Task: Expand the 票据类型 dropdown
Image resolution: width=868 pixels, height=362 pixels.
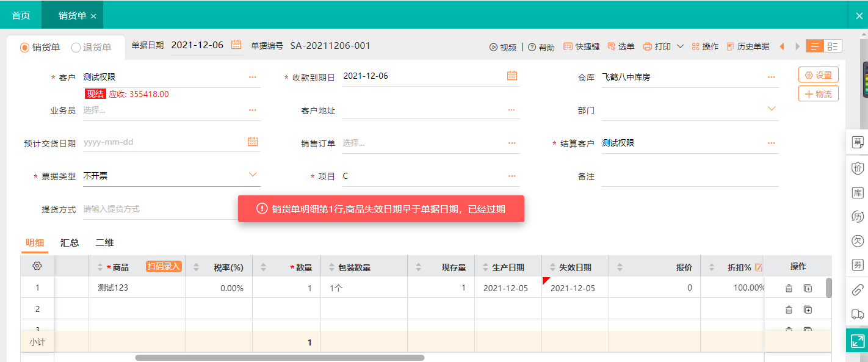Action: (x=253, y=175)
